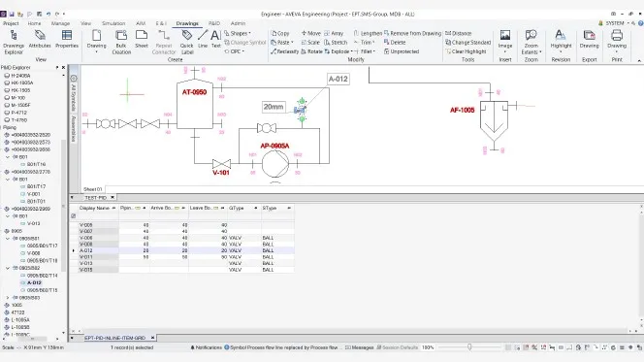The image size is (644, 362).
Task: Select T-4760 in PMD Explorer tree
Action: 18,120
